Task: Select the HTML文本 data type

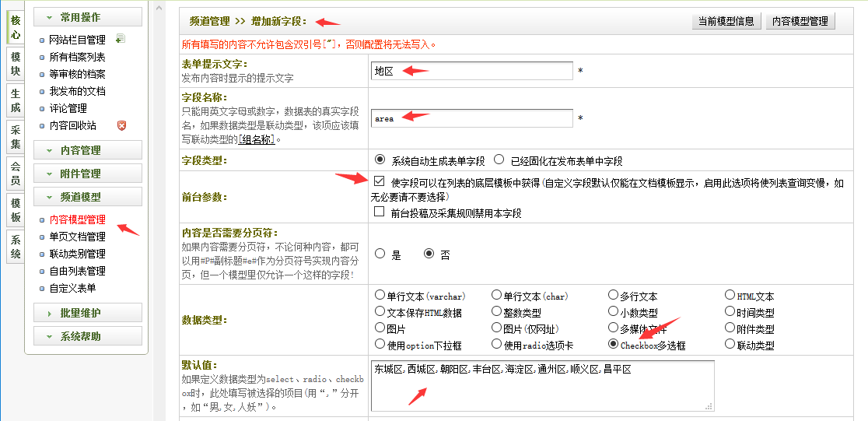Action: point(730,296)
